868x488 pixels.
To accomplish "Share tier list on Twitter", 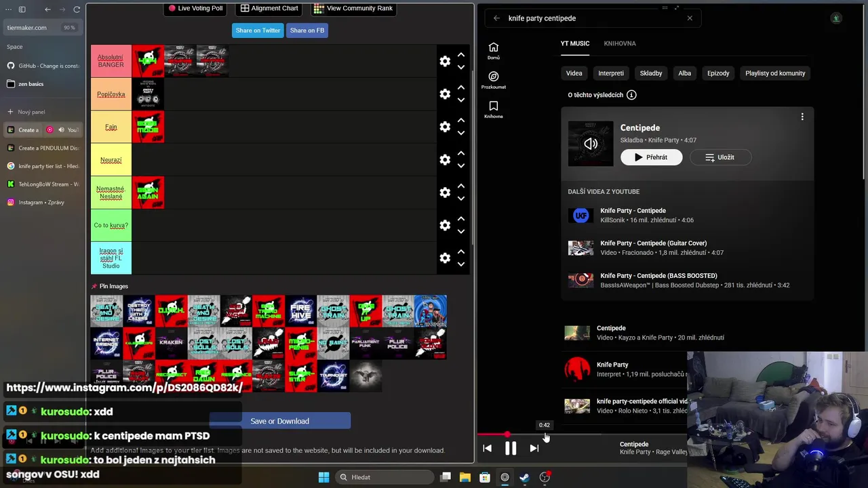I will (x=258, y=30).
